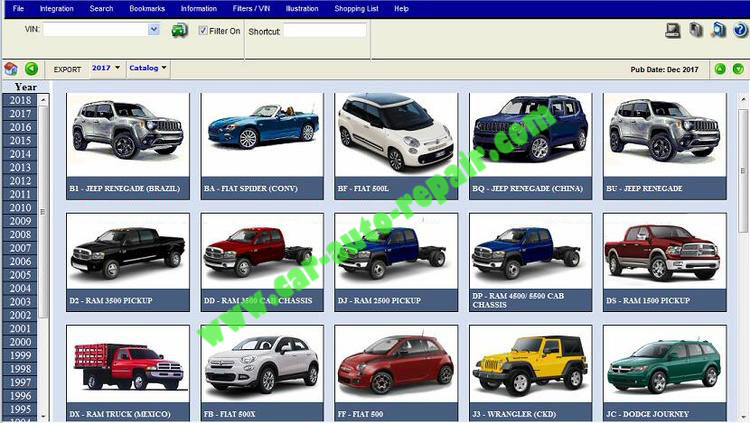Expand the Catalog dropdown
This screenshot has height=423, width=750.
[148, 68]
